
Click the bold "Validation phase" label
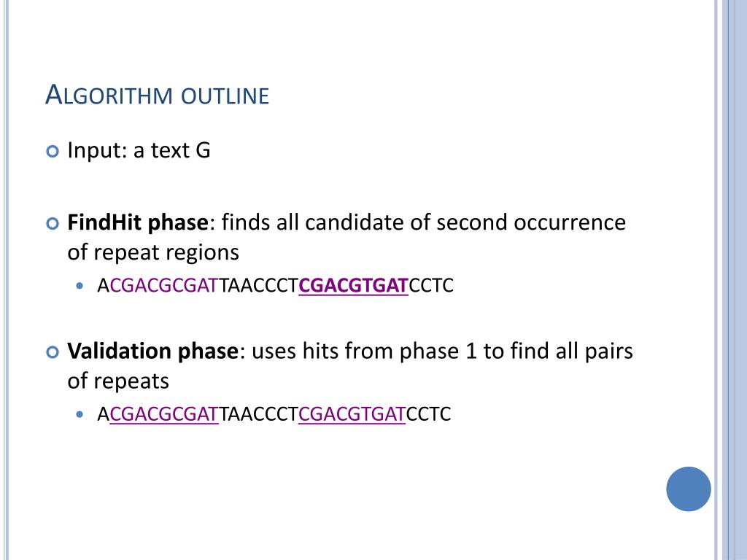click(x=153, y=351)
